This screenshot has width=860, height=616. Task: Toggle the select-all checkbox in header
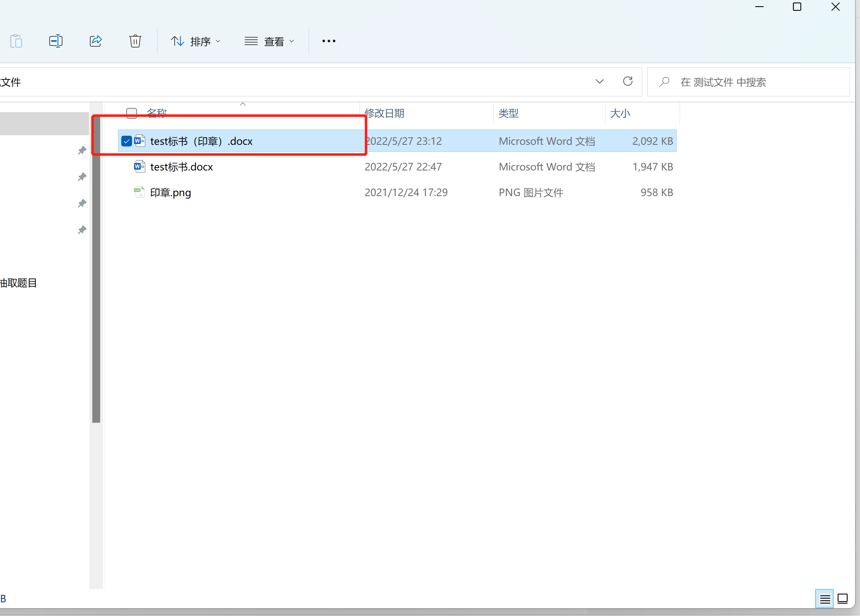pos(132,113)
